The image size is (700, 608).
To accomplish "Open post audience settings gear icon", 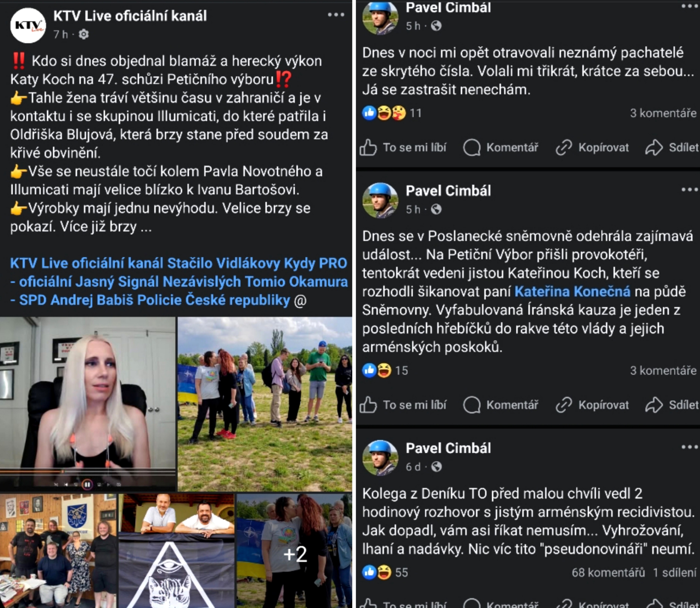I will click(83, 34).
